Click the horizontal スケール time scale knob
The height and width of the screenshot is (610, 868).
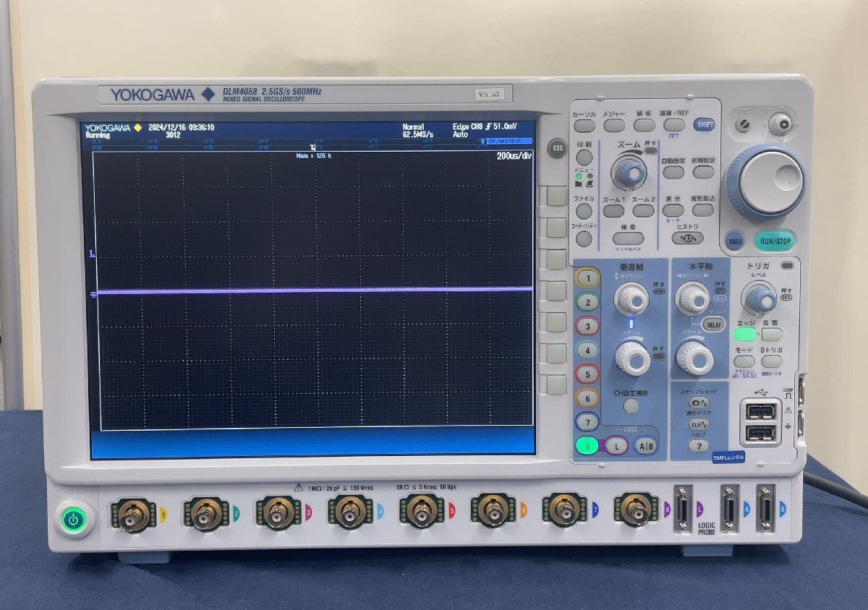pyautogui.click(x=694, y=357)
